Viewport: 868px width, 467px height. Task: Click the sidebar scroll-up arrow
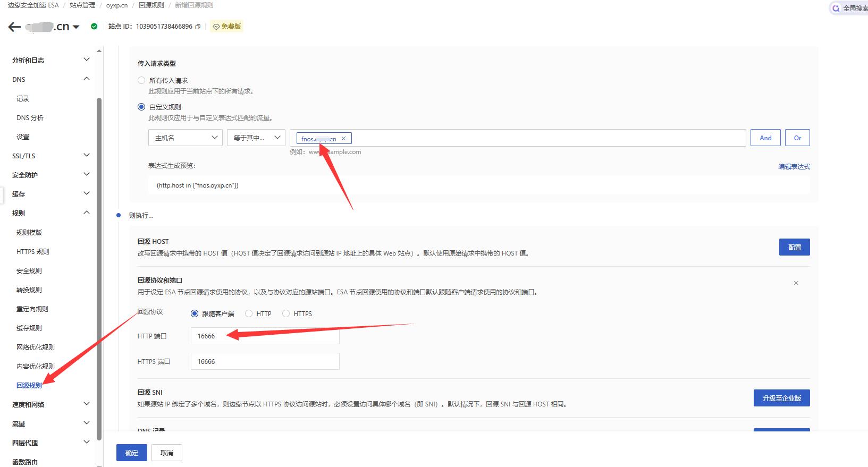pyautogui.click(x=99, y=51)
